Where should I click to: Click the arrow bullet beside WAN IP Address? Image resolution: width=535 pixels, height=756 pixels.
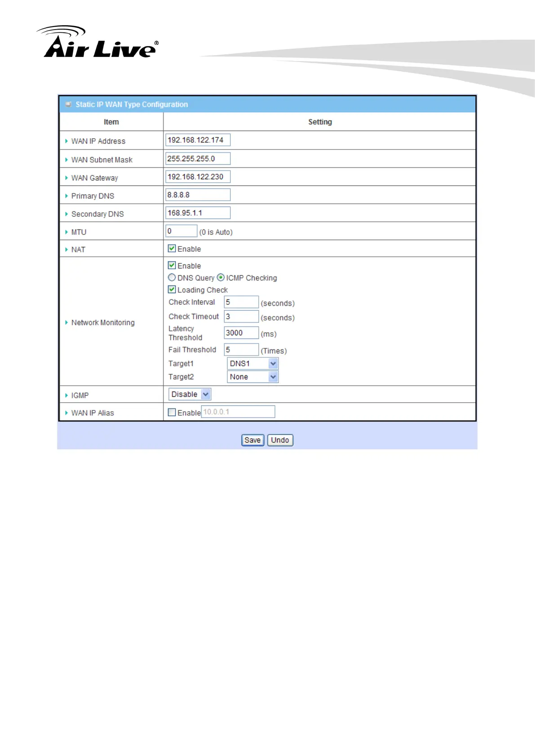pyautogui.click(x=66, y=141)
